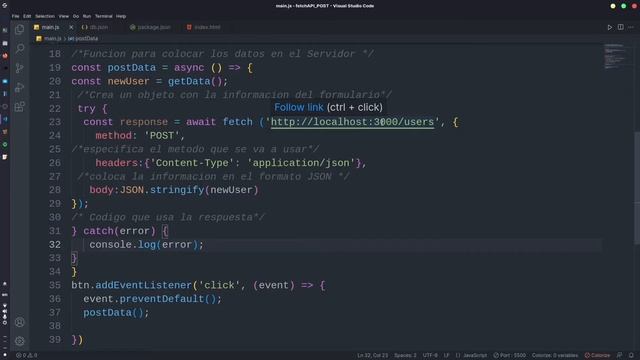Open the Explorer view in activity bar
This screenshot has height=360, width=640.
(x=20, y=29)
